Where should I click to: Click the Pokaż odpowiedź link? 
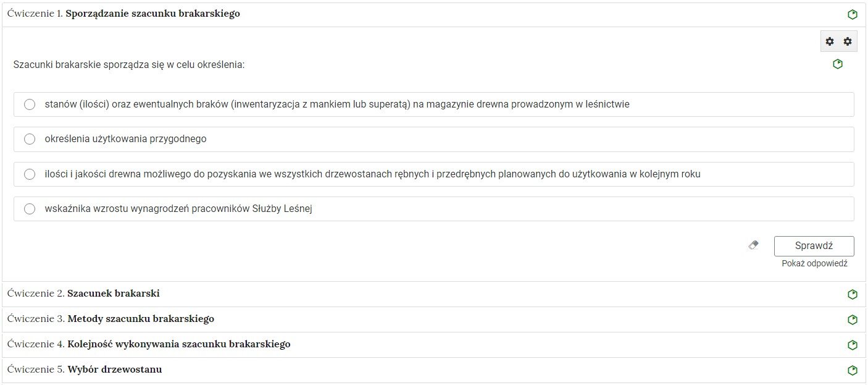click(x=814, y=263)
